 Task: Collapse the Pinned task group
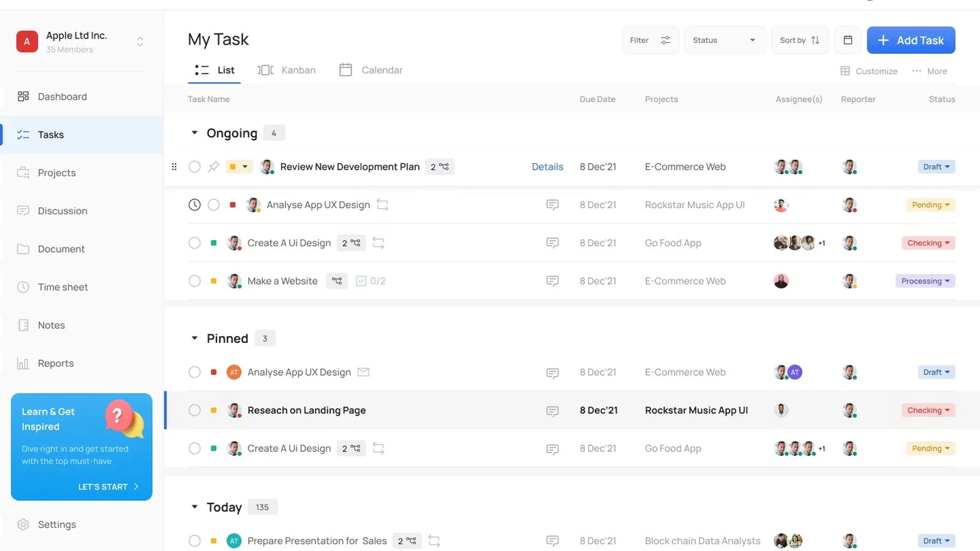coord(194,339)
